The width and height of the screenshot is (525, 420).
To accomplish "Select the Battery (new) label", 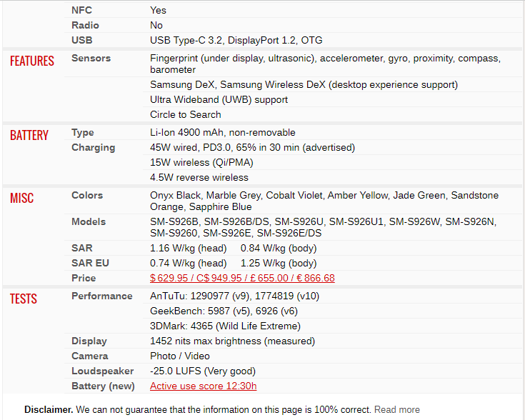I will coord(103,386).
